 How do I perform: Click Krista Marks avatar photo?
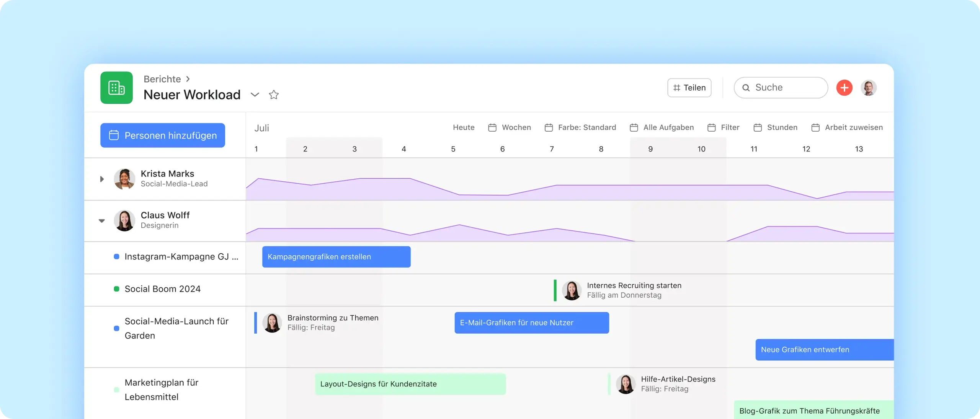124,179
